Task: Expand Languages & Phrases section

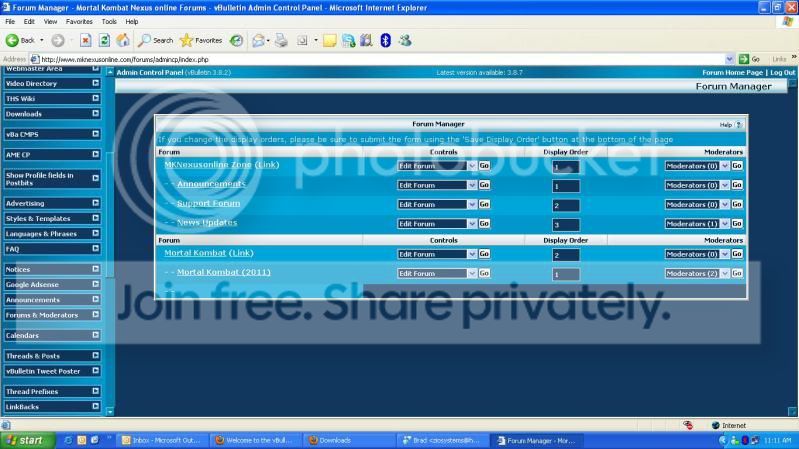Action: pyautogui.click(x=95, y=233)
